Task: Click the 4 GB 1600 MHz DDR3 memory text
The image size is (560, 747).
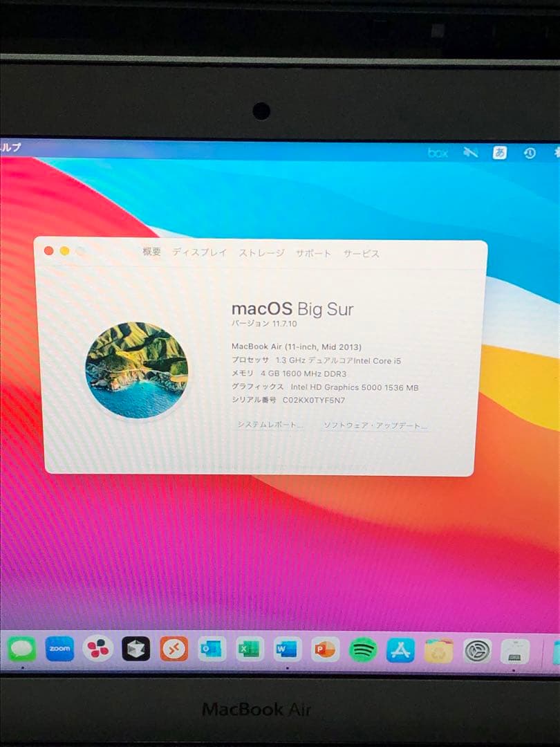Action: [x=304, y=373]
